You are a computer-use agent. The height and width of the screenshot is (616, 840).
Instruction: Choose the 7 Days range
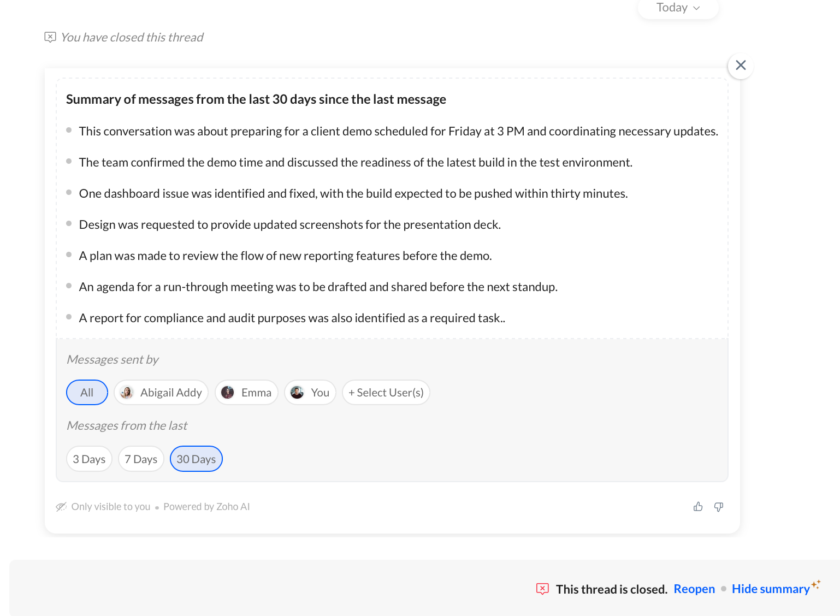coord(141,459)
